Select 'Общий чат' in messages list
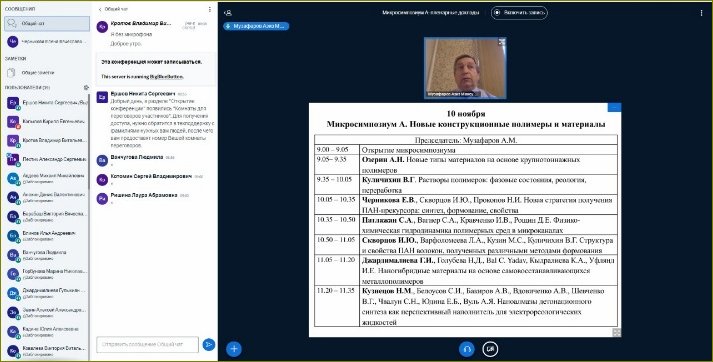 coord(47,24)
